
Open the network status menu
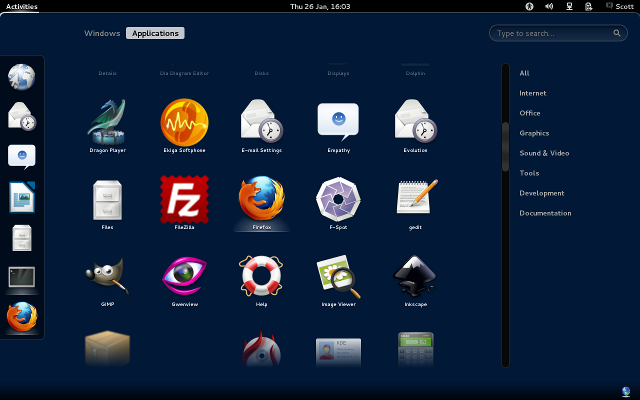(x=569, y=6)
